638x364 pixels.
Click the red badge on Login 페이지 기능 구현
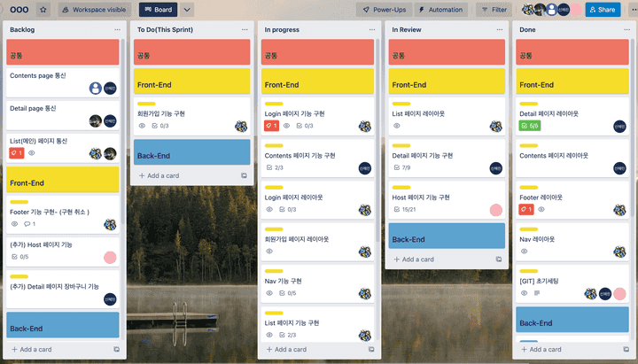[273, 126]
